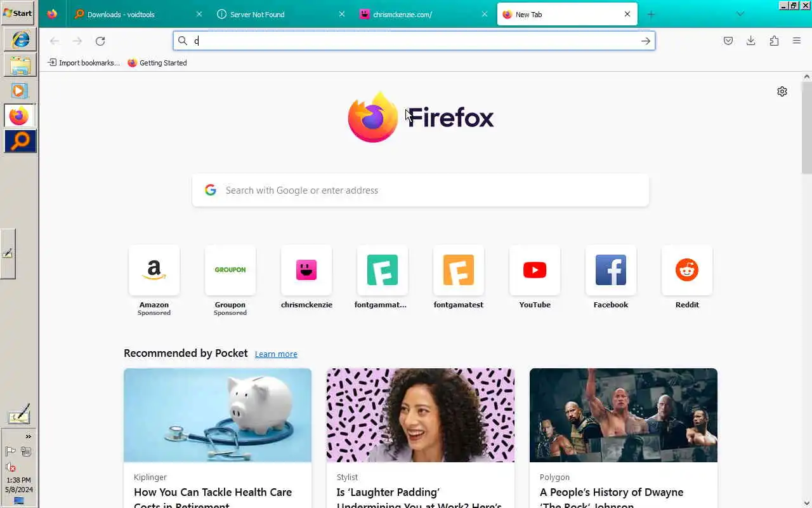Open new tab page settings gear
The image size is (812, 508).
tap(782, 91)
